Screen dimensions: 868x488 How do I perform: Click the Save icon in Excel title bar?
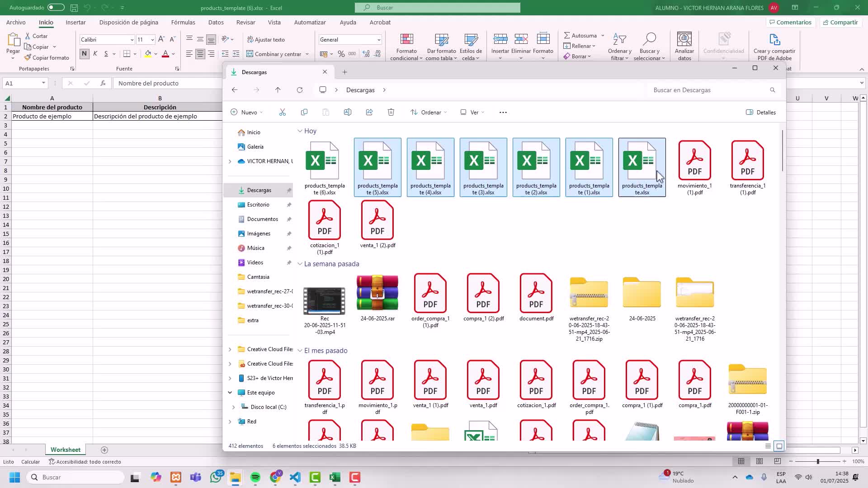pos(74,8)
